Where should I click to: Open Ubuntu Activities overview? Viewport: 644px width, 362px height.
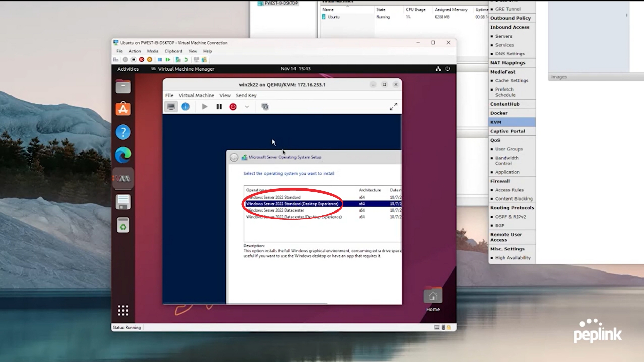(128, 69)
